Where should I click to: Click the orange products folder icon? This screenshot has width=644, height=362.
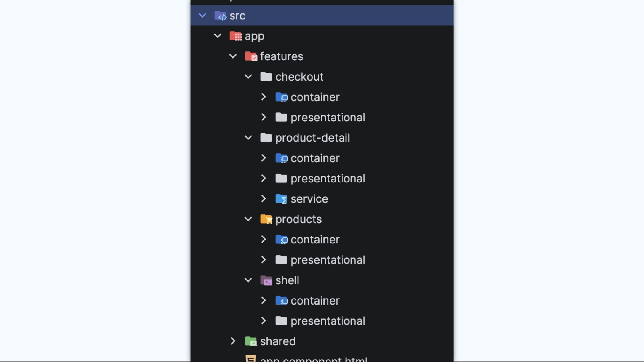pos(266,219)
